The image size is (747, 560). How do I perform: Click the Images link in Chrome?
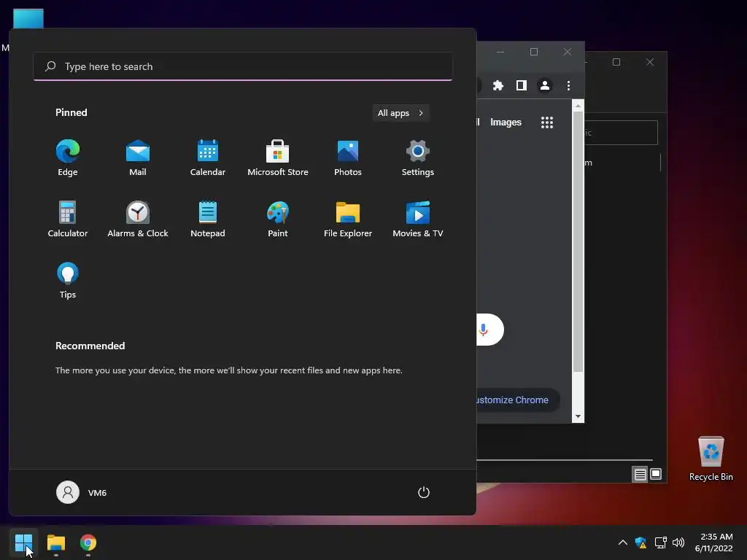506,122
